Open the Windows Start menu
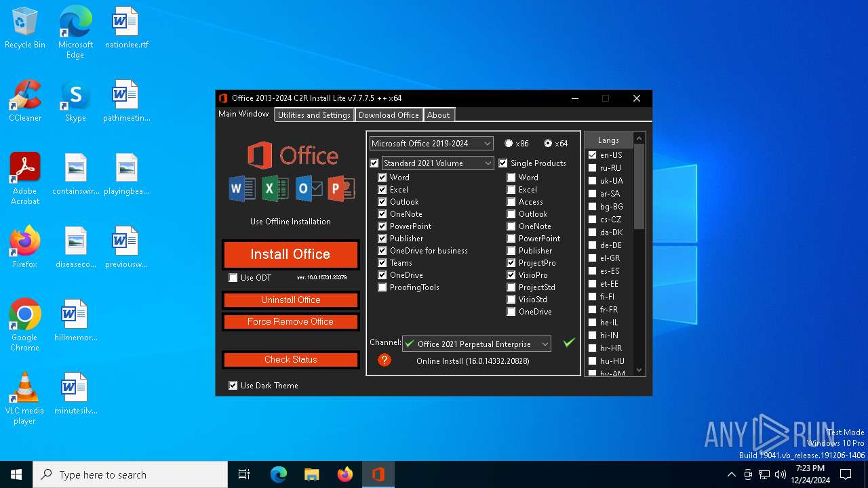The height and width of the screenshot is (488, 868). [x=16, y=474]
